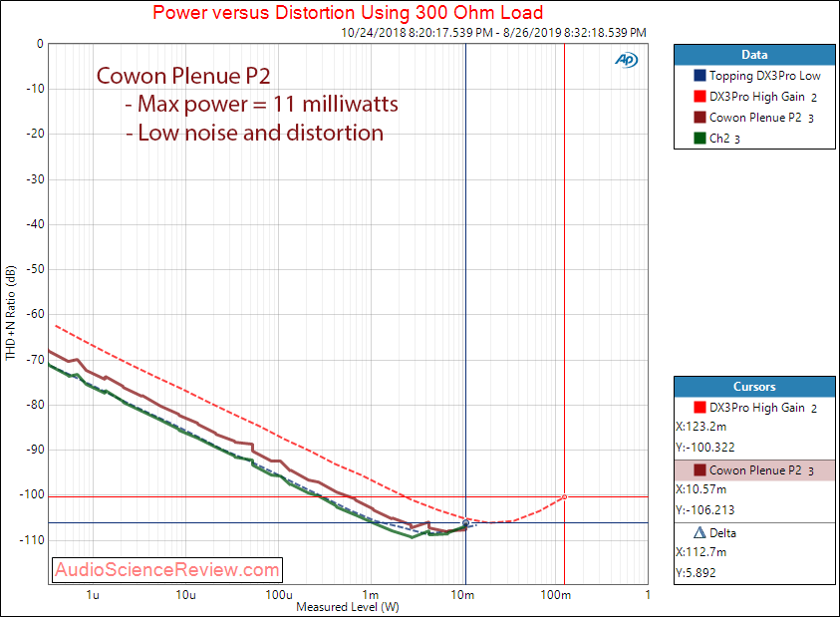This screenshot has height=617, width=840.
Task: Click the 'THD+N Ratio (dB)' axis title
Action: pyautogui.click(x=11, y=313)
